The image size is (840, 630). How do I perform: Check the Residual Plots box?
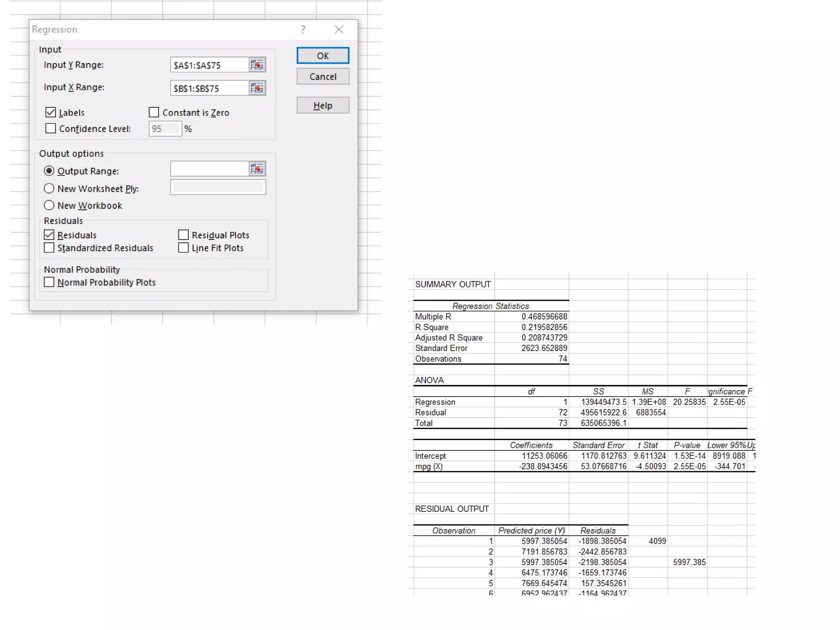coord(183,235)
